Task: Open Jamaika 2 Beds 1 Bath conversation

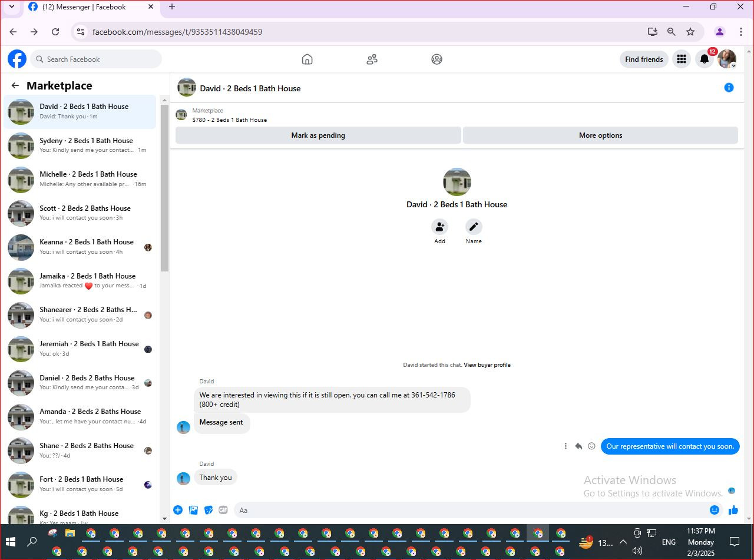Action: coord(80,281)
